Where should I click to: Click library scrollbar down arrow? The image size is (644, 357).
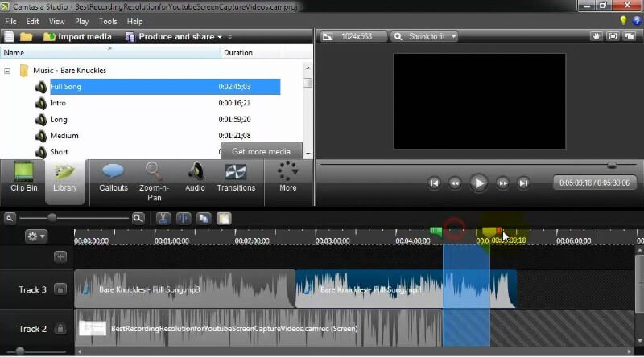[x=308, y=154]
